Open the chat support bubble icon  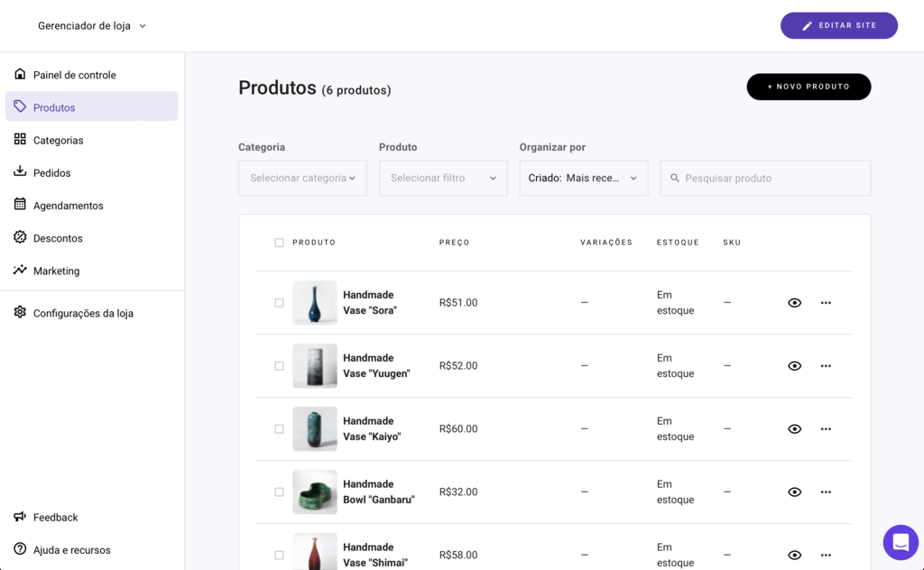point(900,542)
